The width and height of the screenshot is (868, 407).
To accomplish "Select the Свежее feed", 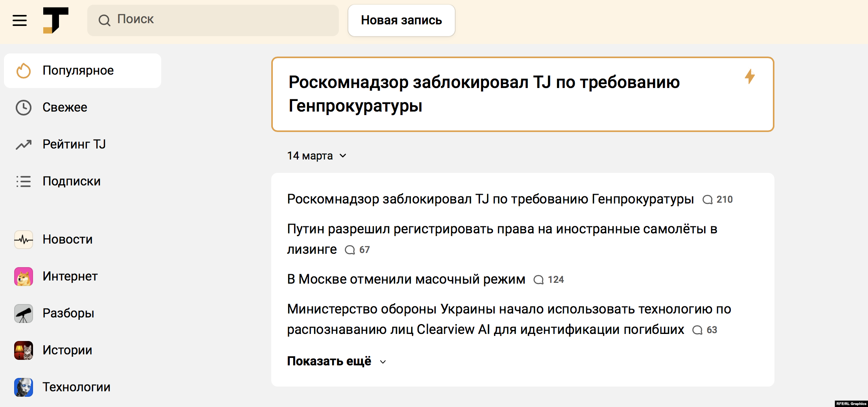I will click(x=65, y=107).
